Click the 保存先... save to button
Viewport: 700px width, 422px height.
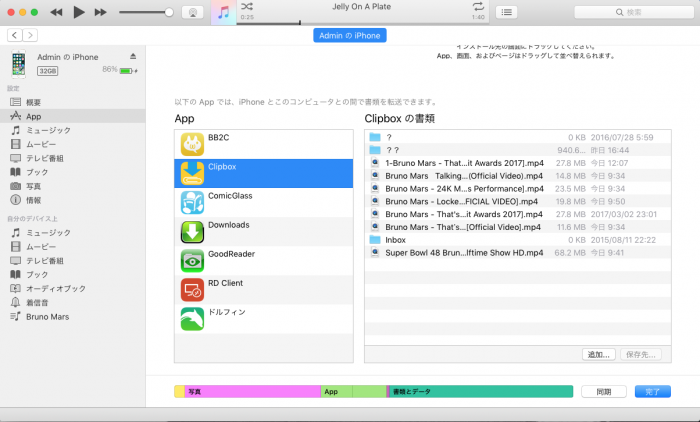641,355
